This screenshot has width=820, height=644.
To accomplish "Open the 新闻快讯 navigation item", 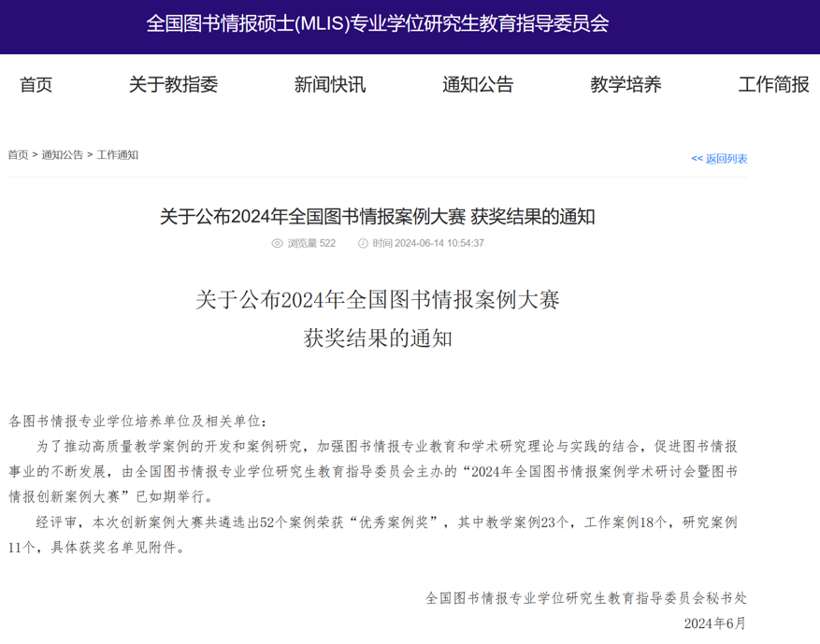I will 329,85.
